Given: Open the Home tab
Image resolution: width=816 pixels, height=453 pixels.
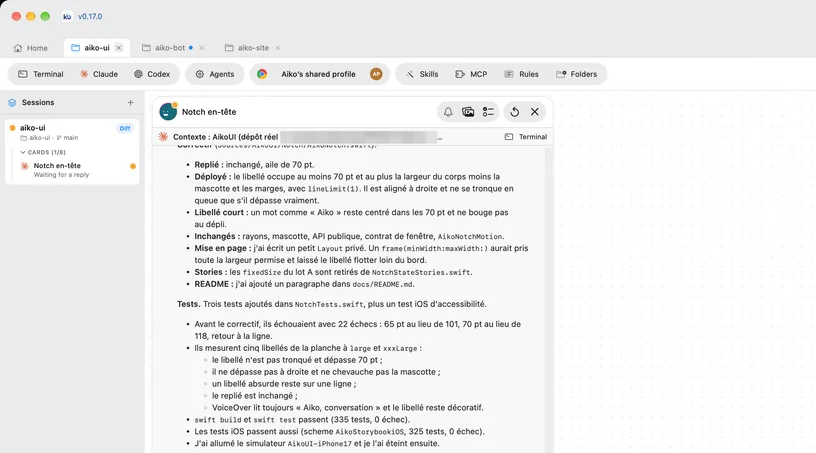Looking at the screenshot, I should coord(31,48).
